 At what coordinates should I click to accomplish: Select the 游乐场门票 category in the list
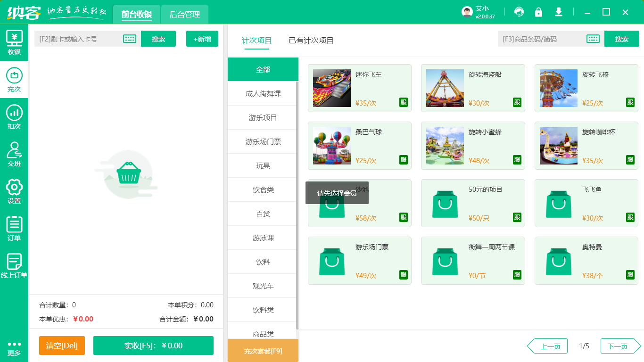(x=263, y=141)
